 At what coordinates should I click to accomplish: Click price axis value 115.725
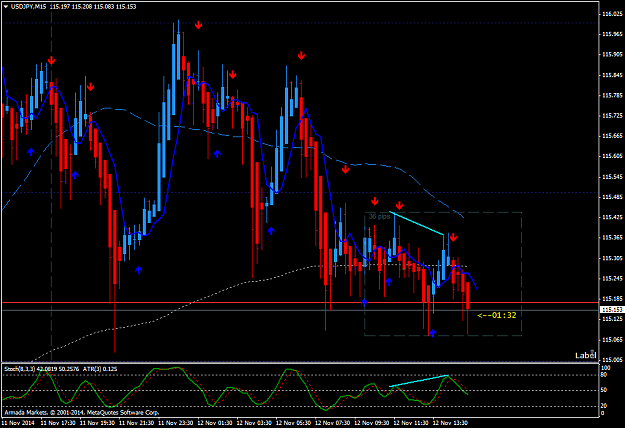tap(613, 116)
